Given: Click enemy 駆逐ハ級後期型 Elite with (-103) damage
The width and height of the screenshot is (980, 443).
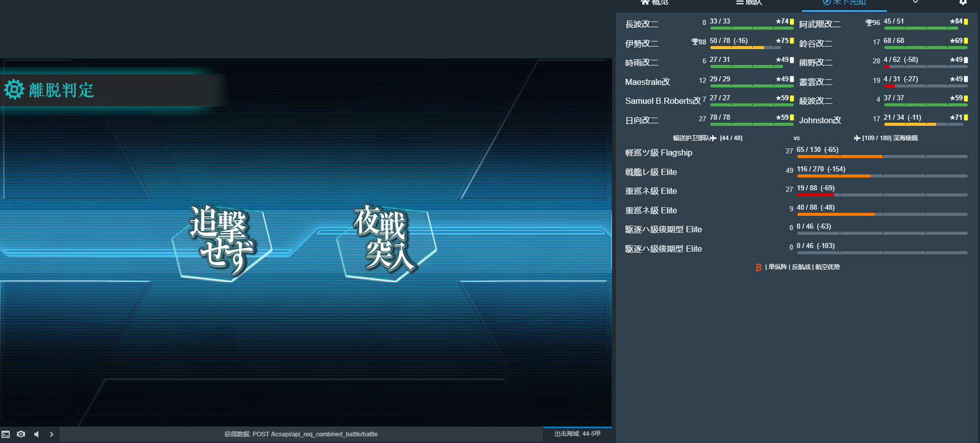Looking at the screenshot, I should [x=663, y=249].
